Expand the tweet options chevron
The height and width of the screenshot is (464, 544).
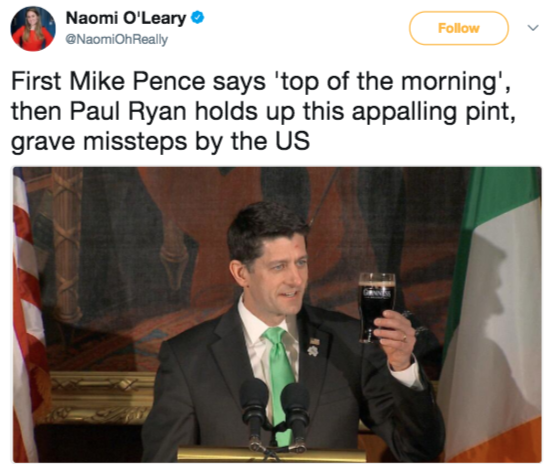(x=533, y=28)
